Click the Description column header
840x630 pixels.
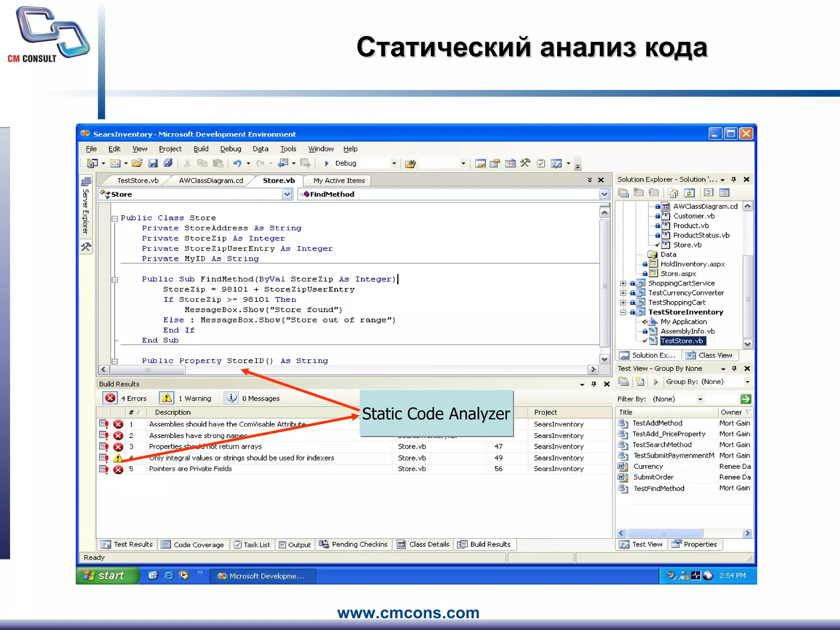click(x=172, y=412)
